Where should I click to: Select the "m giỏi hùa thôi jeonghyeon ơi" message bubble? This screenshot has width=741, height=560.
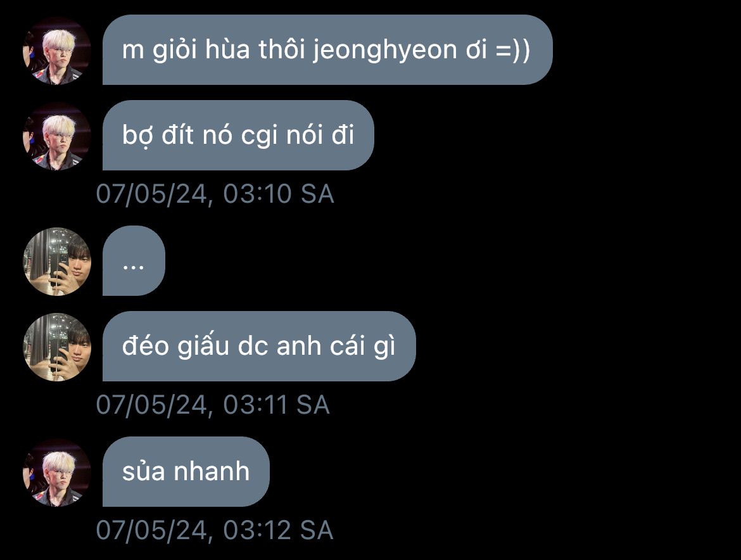327,50
